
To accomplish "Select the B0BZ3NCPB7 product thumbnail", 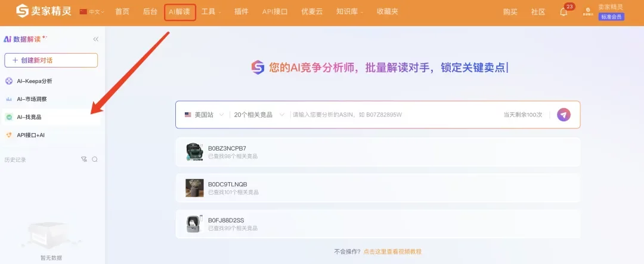I will pyautogui.click(x=195, y=152).
